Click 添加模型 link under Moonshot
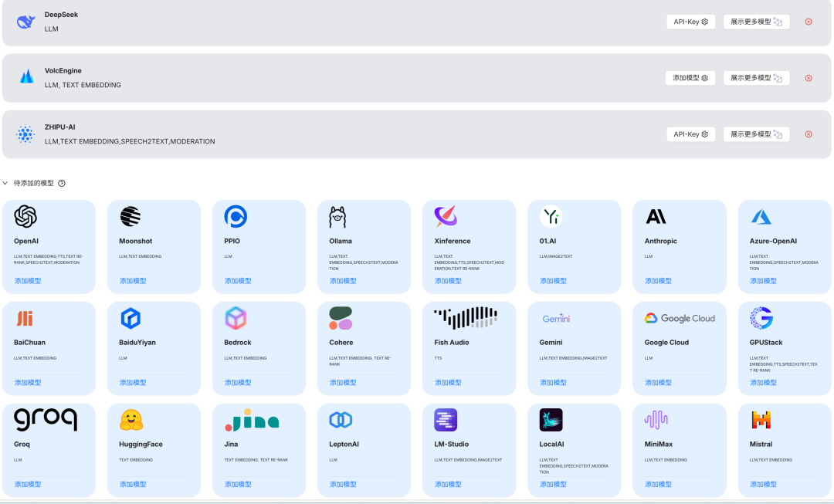The image size is (834, 504). pyautogui.click(x=133, y=281)
